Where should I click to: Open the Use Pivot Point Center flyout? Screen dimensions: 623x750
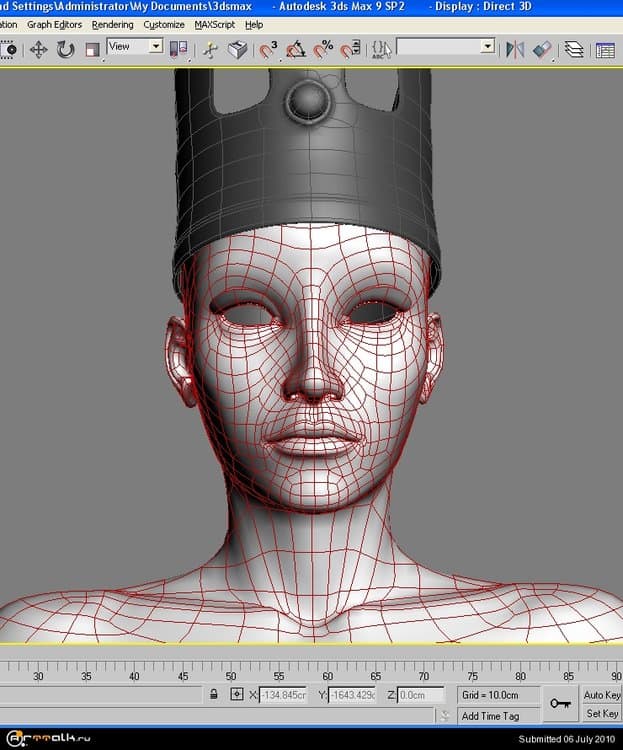point(178,49)
